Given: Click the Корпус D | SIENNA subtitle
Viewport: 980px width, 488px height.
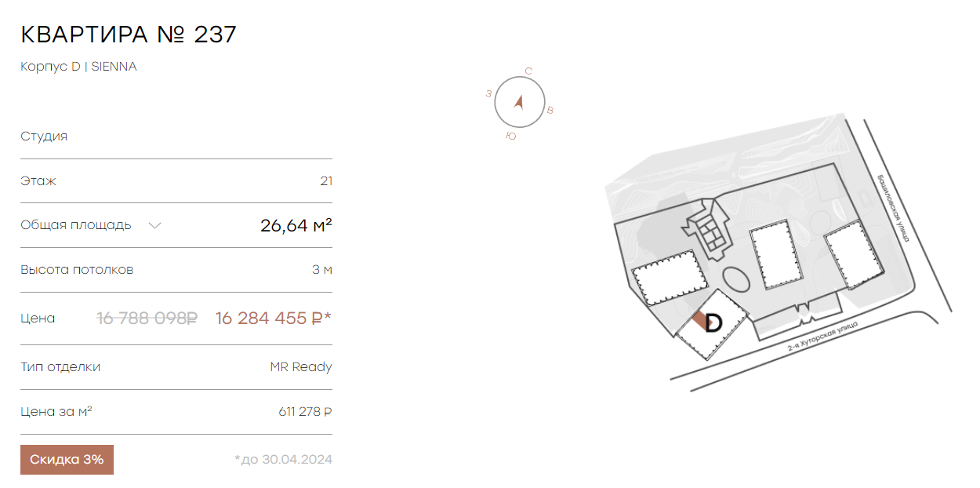Looking at the screenshot, I should coord(78,67).
